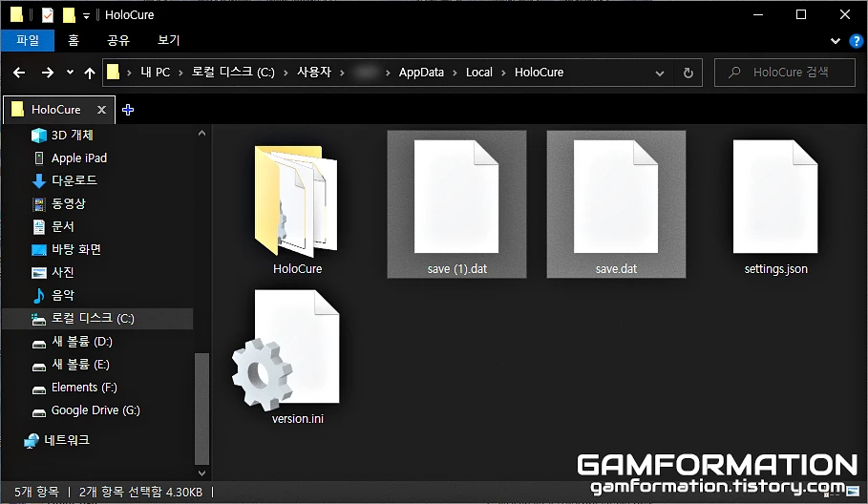This screenshot has width=868, height=504.
Task: Click Local in the address bar
Action: click(x=478, y=73)
